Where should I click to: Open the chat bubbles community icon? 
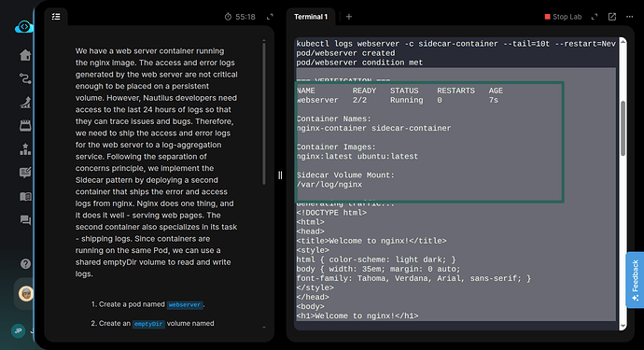pyautogui.click(x=25, y=220)
